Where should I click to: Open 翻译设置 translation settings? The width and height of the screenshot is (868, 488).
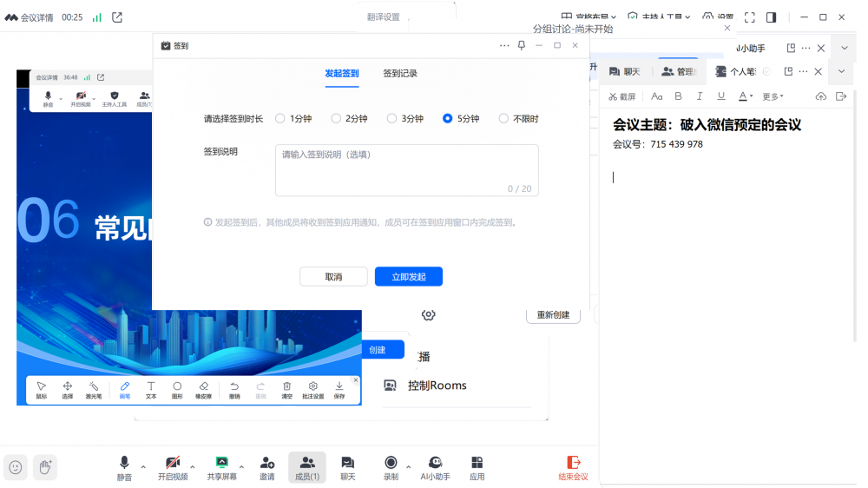[383, 17]
